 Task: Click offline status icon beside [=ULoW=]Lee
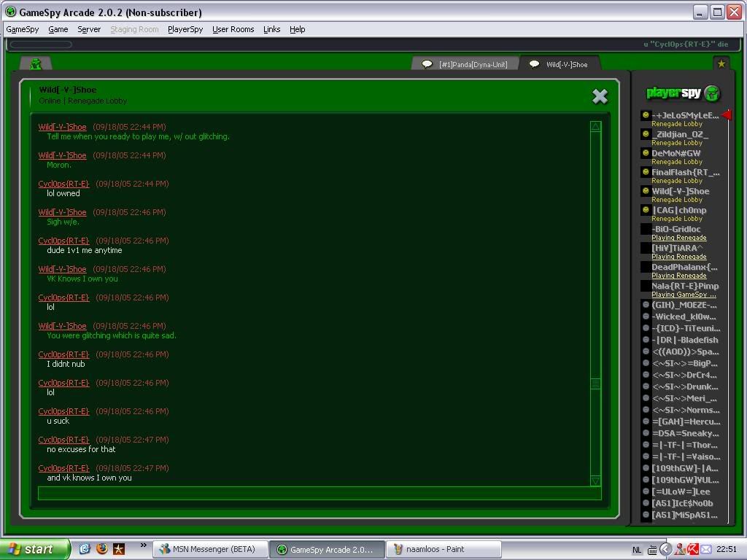[646, 491]
